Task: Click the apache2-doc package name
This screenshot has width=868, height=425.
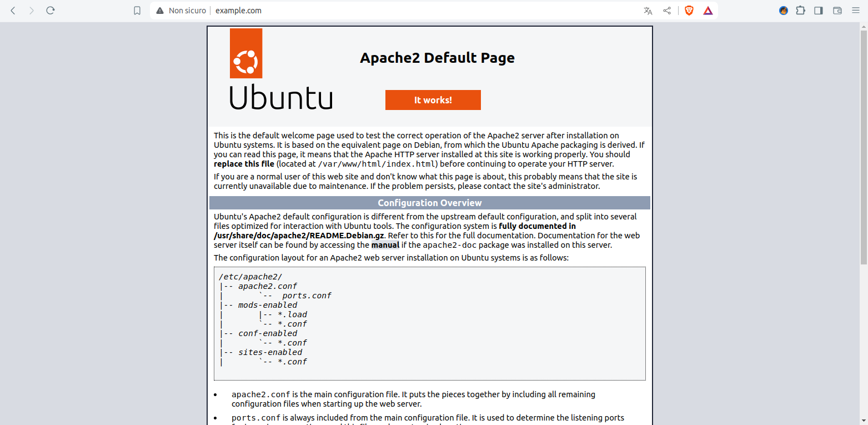Action: 449,245
